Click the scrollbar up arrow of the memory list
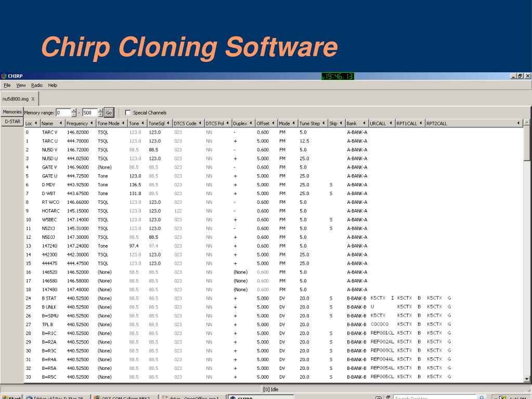The image size is (532, 399). point(527,122)
